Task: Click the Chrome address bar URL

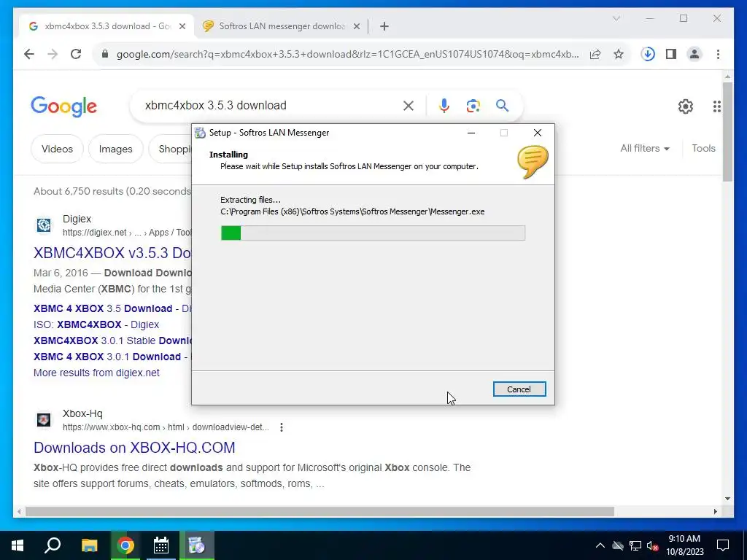Action: pos(348,54)
